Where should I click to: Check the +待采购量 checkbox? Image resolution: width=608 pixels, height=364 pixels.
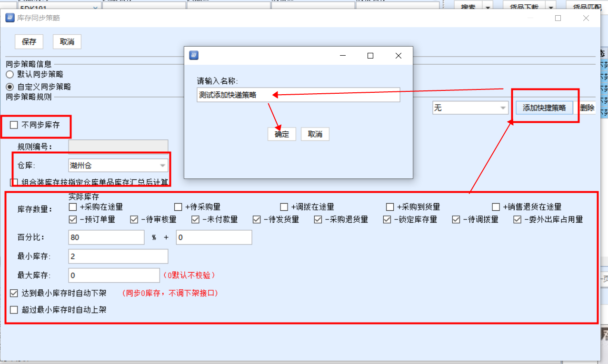click(x=178, y=207)
